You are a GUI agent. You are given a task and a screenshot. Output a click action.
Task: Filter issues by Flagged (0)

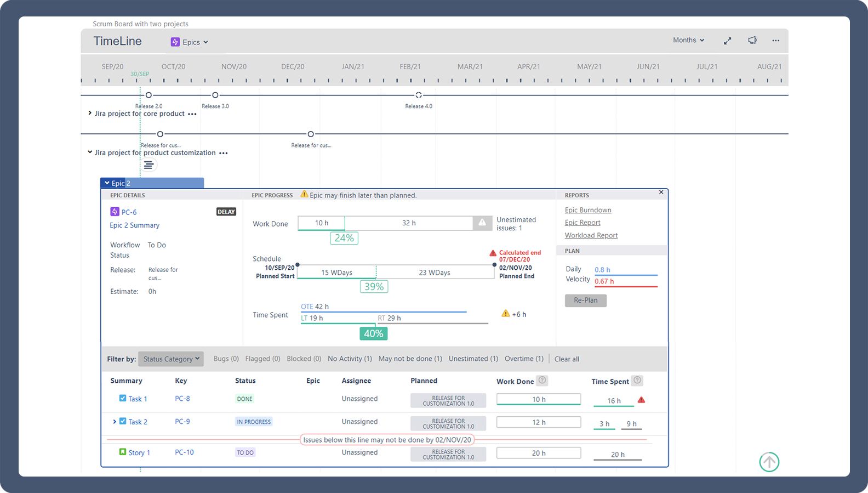pyautogui.click(x=262, y=359)
